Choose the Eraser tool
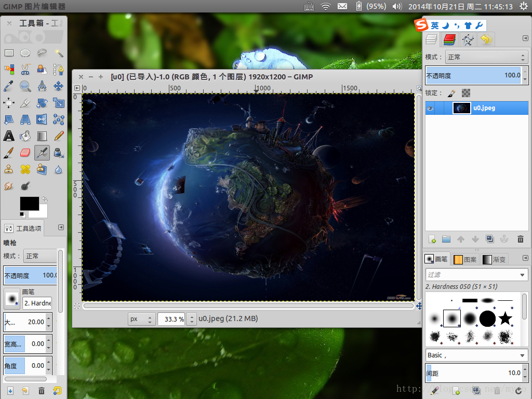 (x=25, y=153)
